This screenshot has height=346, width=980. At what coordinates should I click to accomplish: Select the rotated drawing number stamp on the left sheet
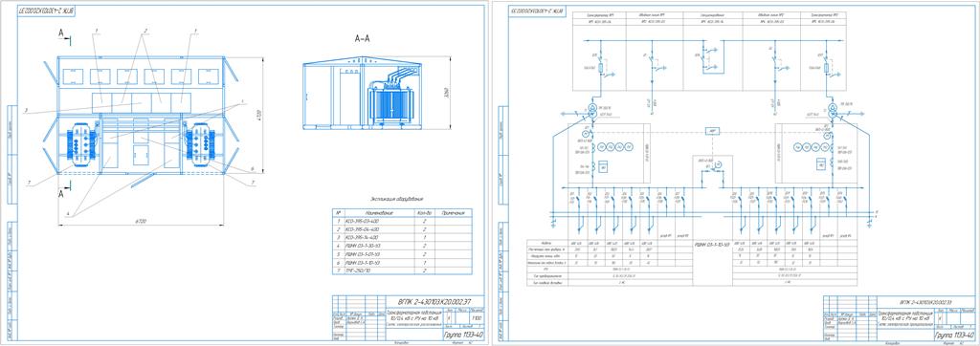(x=47, y=11)
